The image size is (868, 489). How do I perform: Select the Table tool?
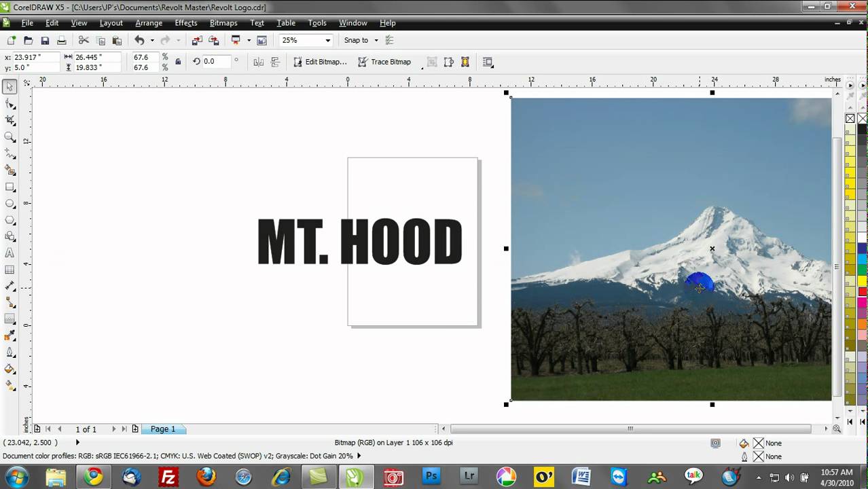point(10,270)
